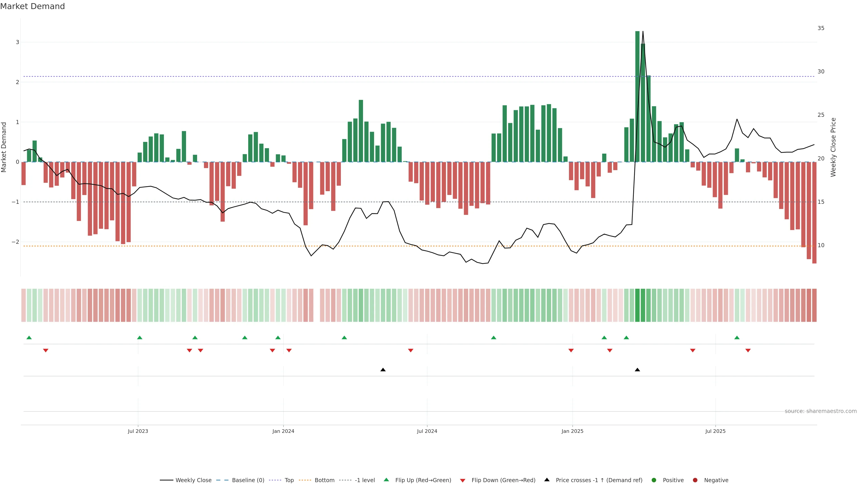Click the -1 level legend entry
The height and width of the screenshot is (488, 868).
365,480
